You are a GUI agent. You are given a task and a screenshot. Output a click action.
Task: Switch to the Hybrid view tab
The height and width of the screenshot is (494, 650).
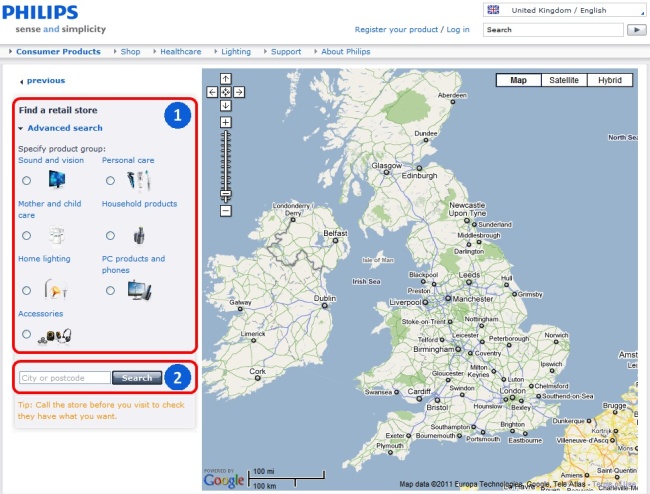tap(610, 80)
